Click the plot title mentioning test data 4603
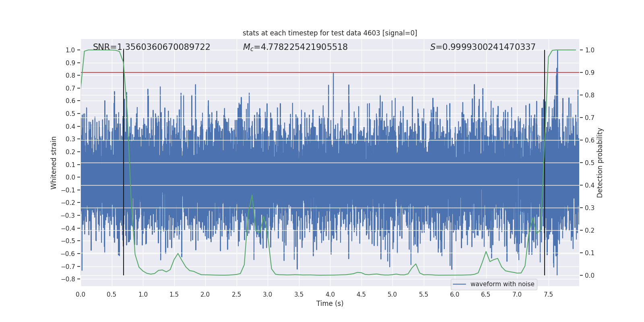The image size is (644, 322). 330,33
